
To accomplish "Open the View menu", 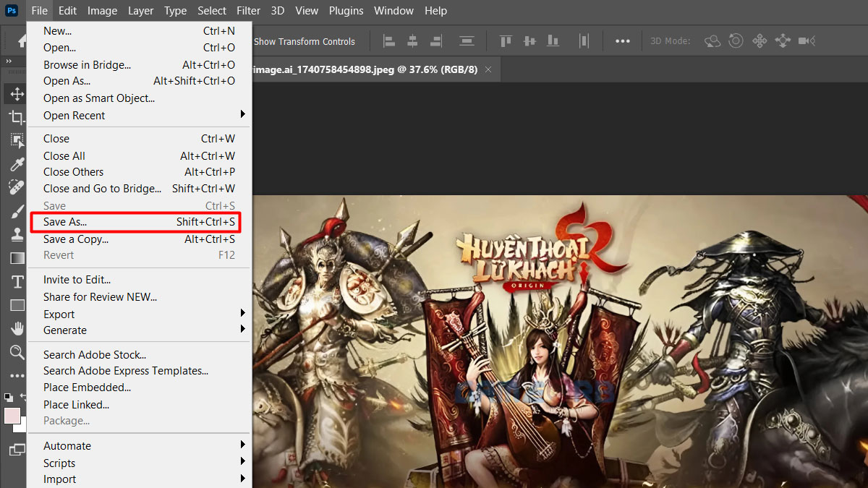I will pyautogui.click(x=307, y=11).
